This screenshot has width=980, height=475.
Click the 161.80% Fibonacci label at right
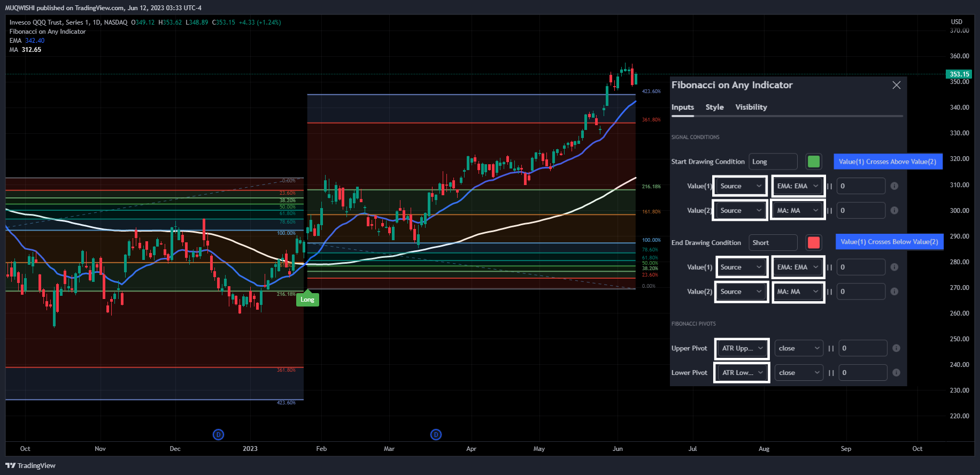[x=651, y=212]
